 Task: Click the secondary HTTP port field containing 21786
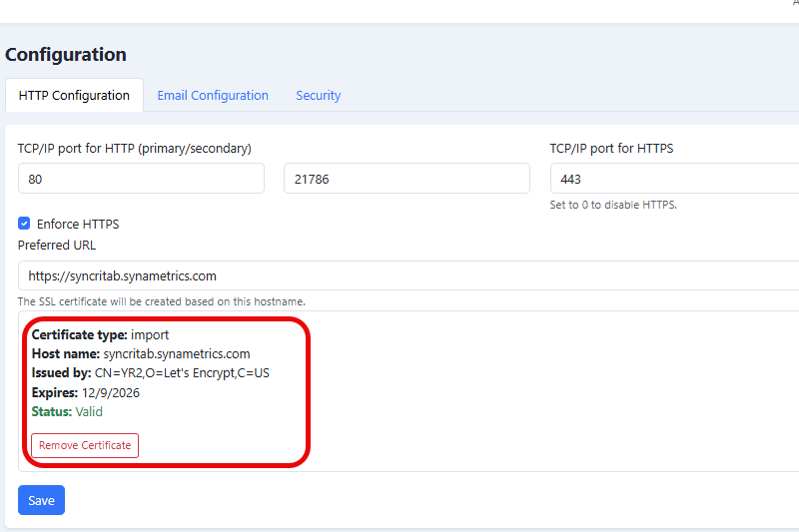[x=406, y=179]
